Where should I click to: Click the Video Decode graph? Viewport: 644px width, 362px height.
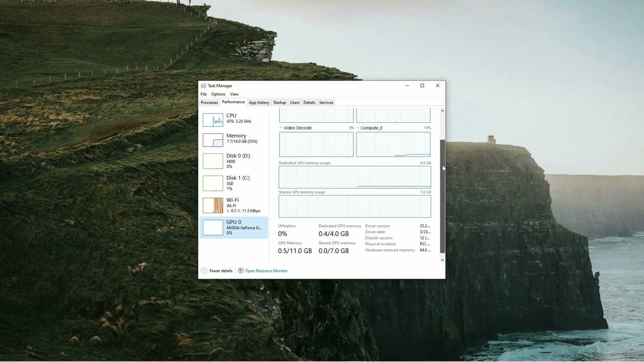[316, 144]
